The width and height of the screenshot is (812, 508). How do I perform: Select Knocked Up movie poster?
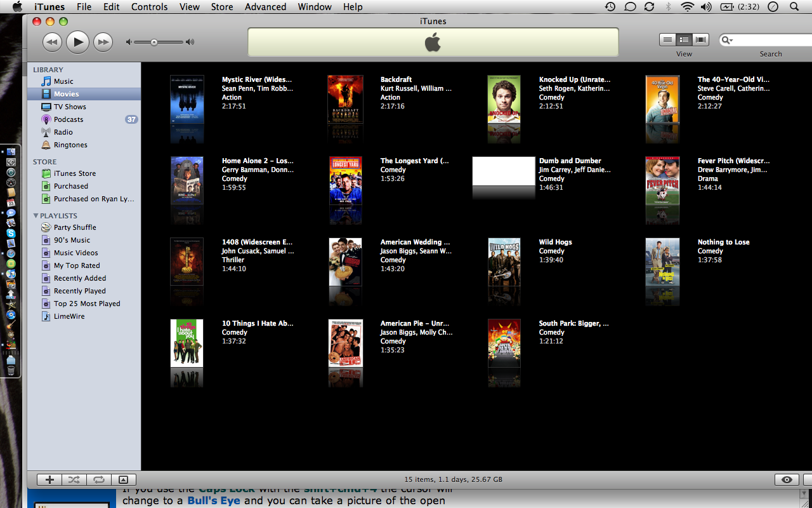point(504,100)
